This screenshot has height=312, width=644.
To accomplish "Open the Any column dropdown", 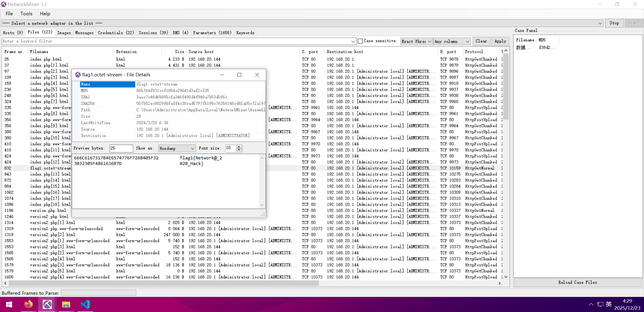I will click(x=452, y=41).
